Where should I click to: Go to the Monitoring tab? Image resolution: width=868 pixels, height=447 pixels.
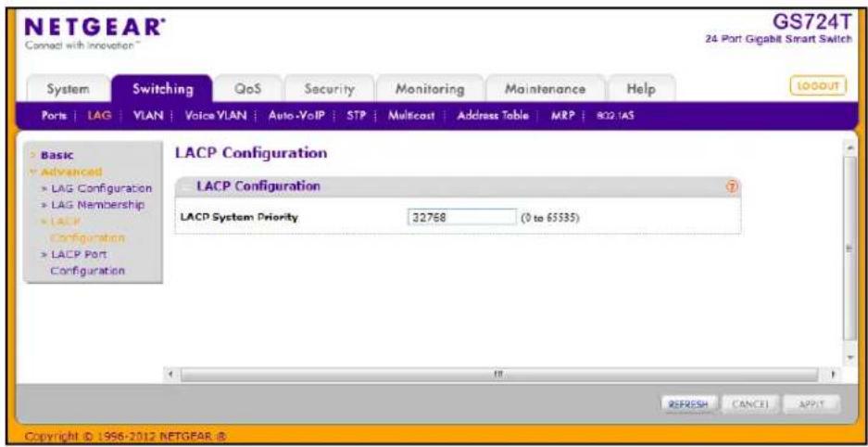430,89
